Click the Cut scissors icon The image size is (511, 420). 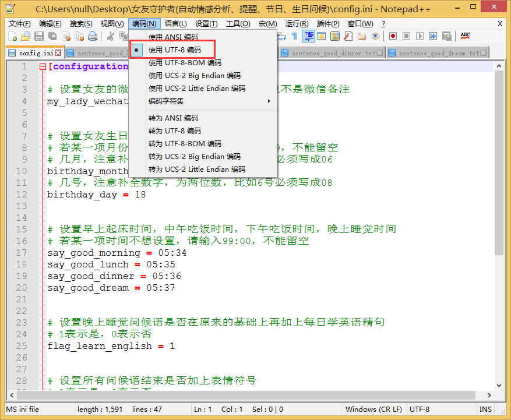tap(110, 36)
